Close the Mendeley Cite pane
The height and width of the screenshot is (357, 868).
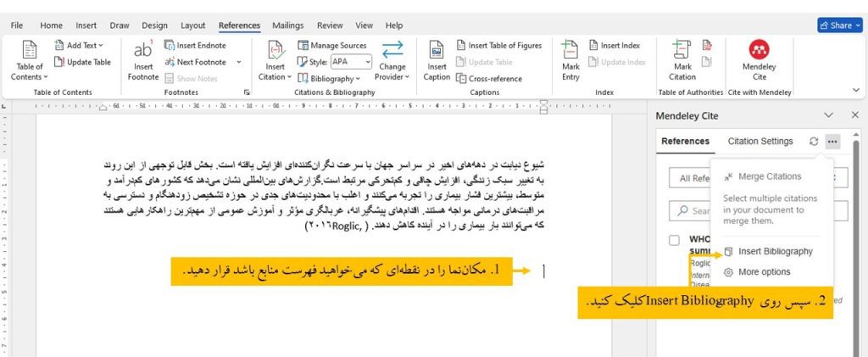[x=854, y=115]
